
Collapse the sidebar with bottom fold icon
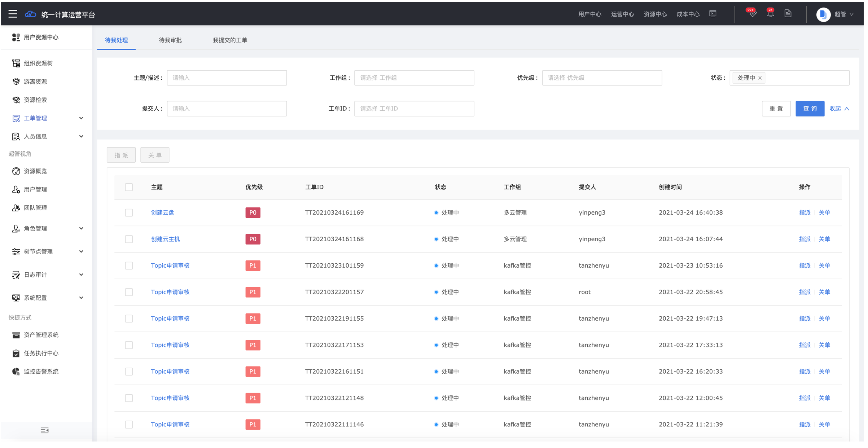pyautogui.click(x=45, y=430)
